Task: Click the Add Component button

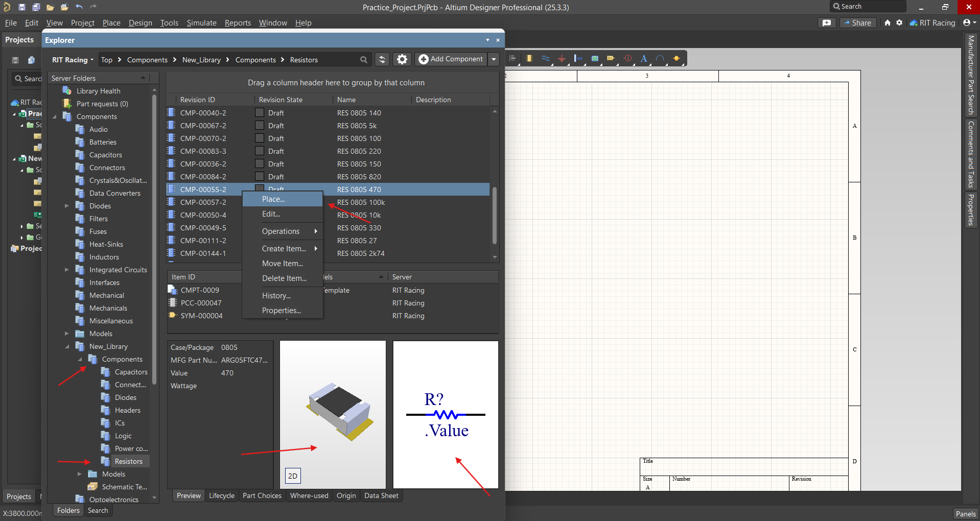Action: point(451,59)
